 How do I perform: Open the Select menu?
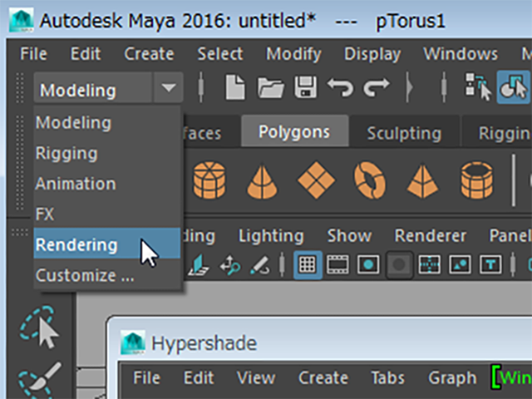(219, 54)
